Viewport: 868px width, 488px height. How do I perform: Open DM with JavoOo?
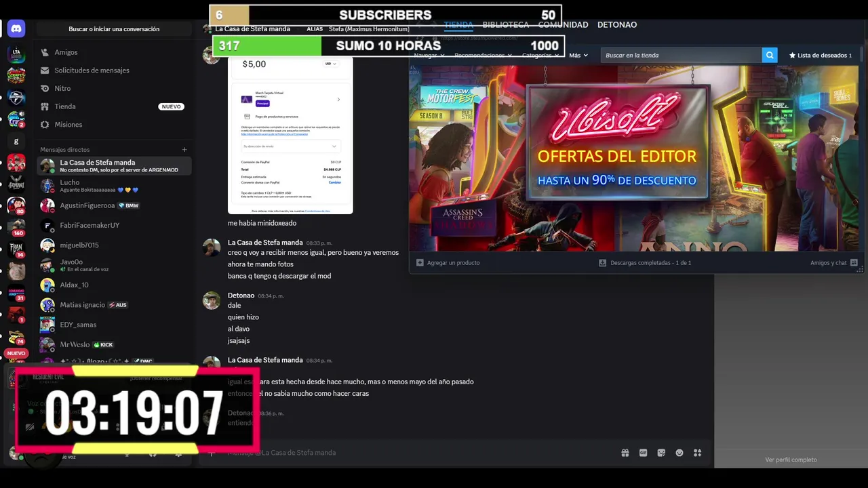pos(114,265)
